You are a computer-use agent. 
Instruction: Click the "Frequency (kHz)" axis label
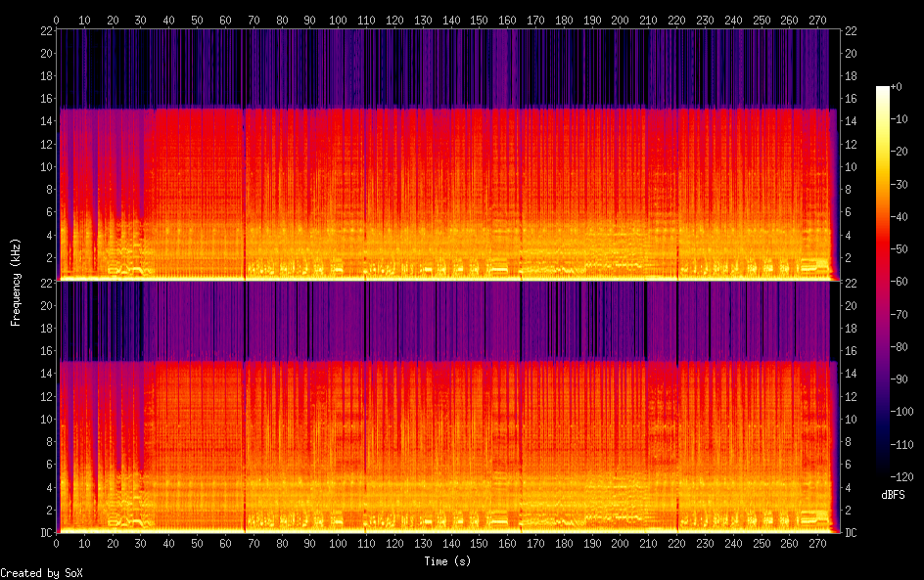[16, 282]
